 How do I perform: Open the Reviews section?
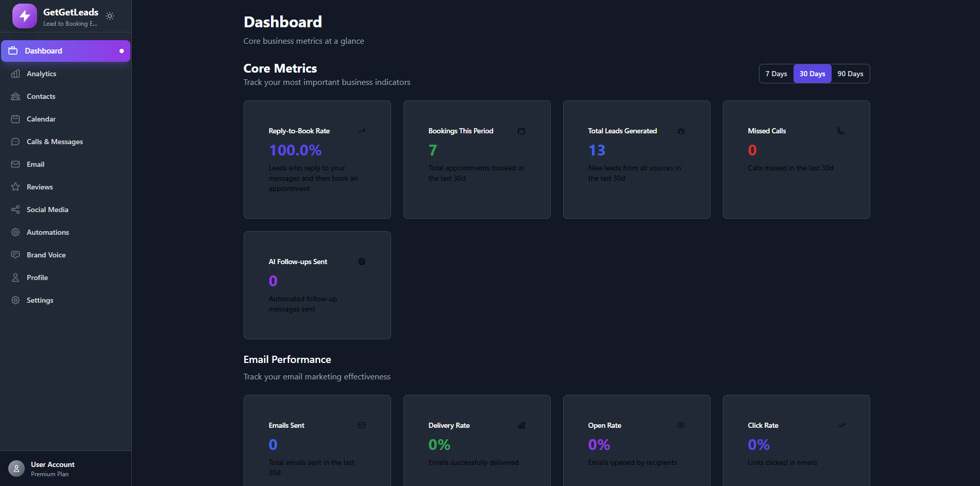40,187
